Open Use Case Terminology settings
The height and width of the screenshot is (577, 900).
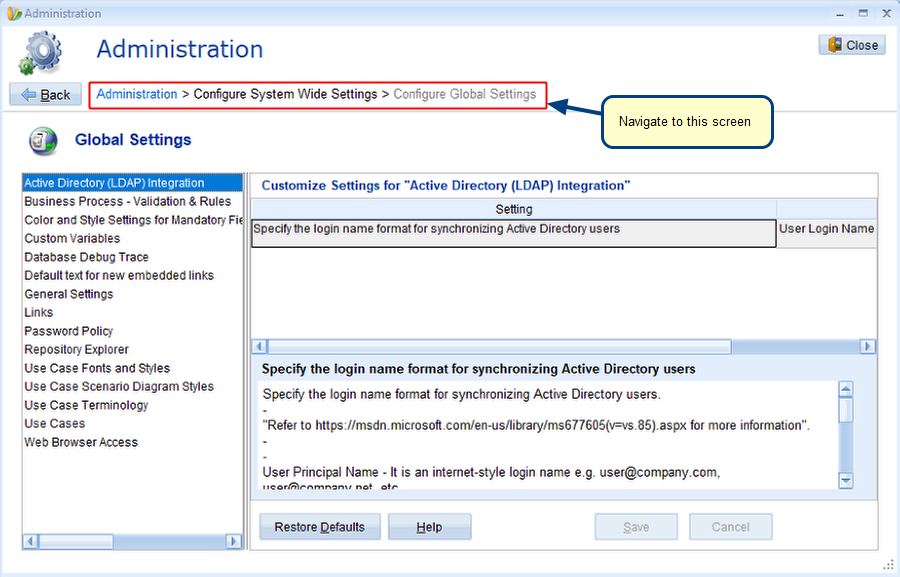86,405
